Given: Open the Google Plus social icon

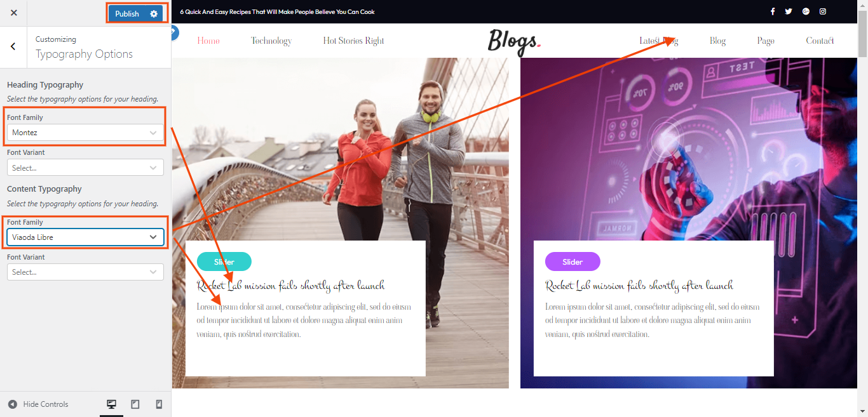Looking at the screenshot, I should point(806,11).
